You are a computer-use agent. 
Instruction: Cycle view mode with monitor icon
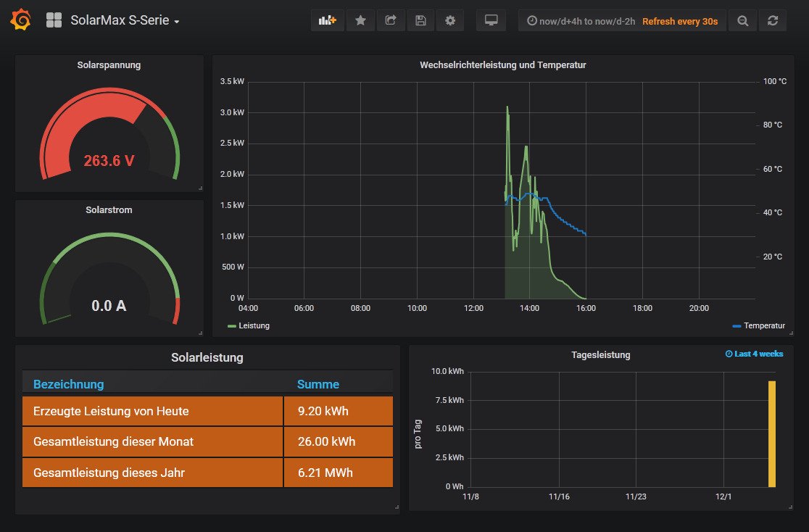click(x=491, y=20)
